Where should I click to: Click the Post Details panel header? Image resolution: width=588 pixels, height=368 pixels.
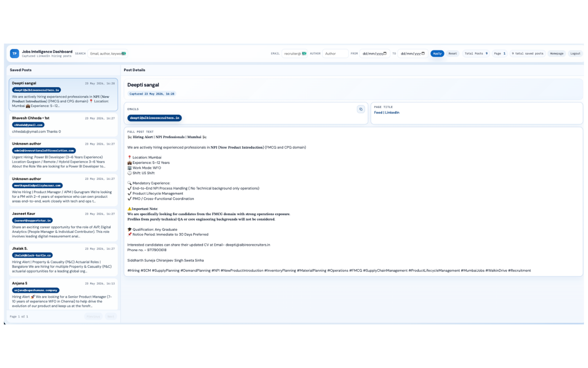(x=135, y=70)
